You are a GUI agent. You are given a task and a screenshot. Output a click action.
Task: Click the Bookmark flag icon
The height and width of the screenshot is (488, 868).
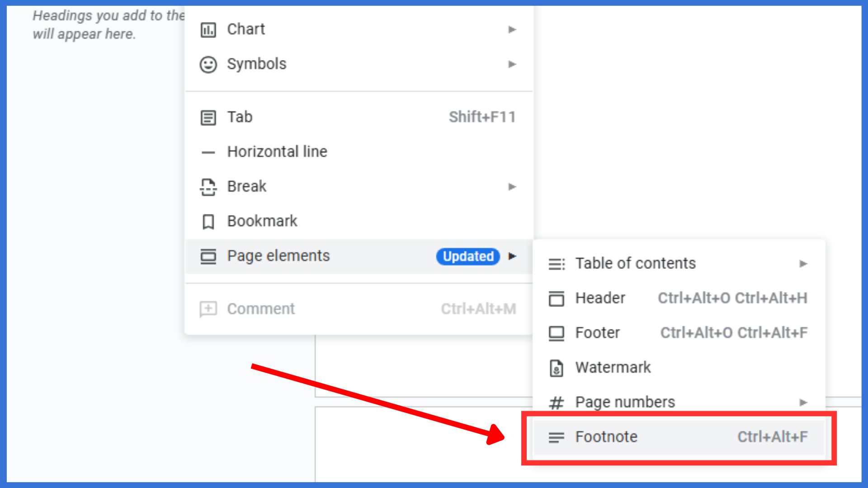pos(208,221)
